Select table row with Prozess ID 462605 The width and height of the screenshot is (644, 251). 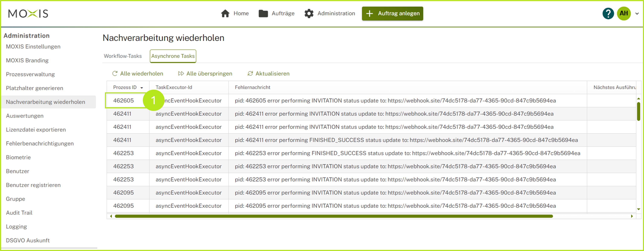click(124, 100)
